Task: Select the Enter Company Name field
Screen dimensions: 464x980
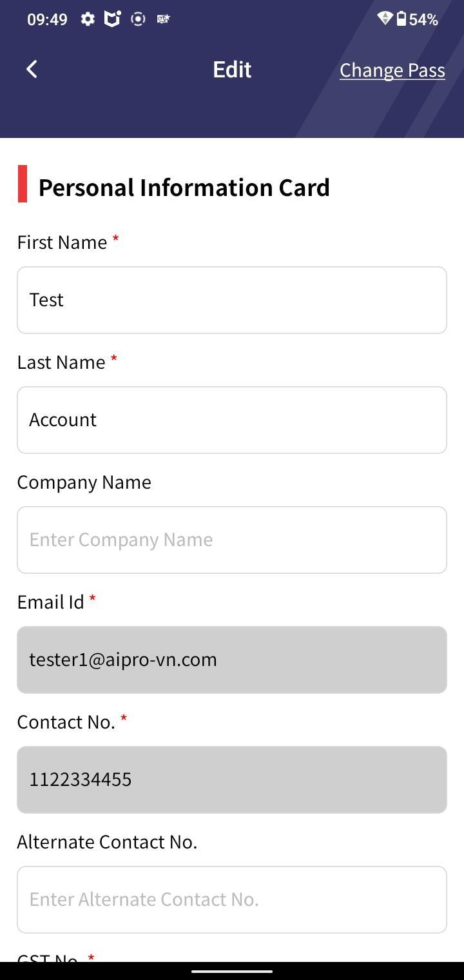Action: (232, 540)
